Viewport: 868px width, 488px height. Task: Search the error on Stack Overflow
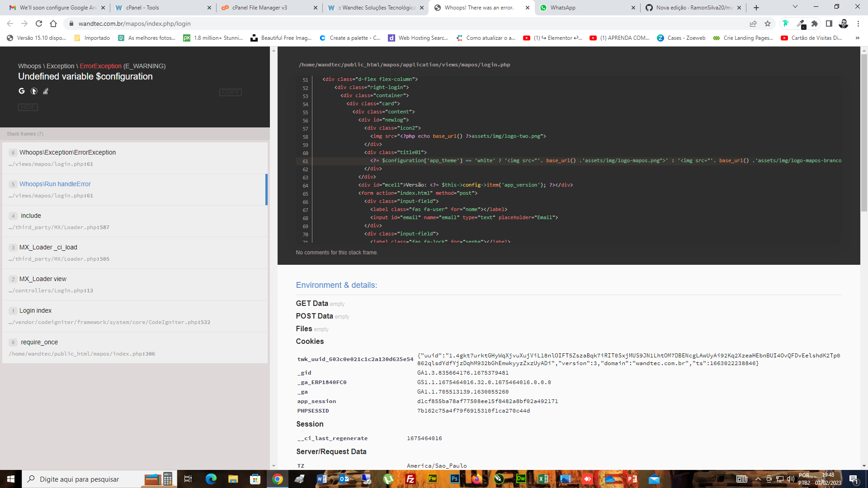[46, 91]
